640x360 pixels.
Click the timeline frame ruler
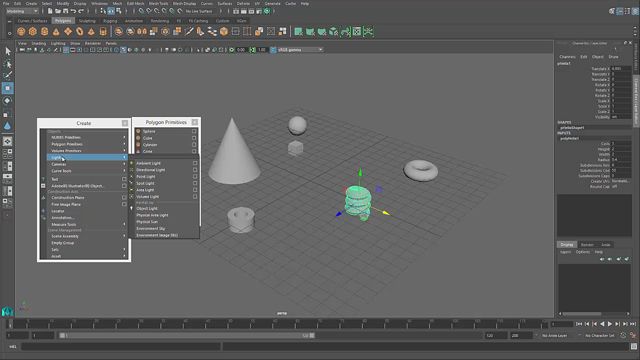click(x=278, y=324)
